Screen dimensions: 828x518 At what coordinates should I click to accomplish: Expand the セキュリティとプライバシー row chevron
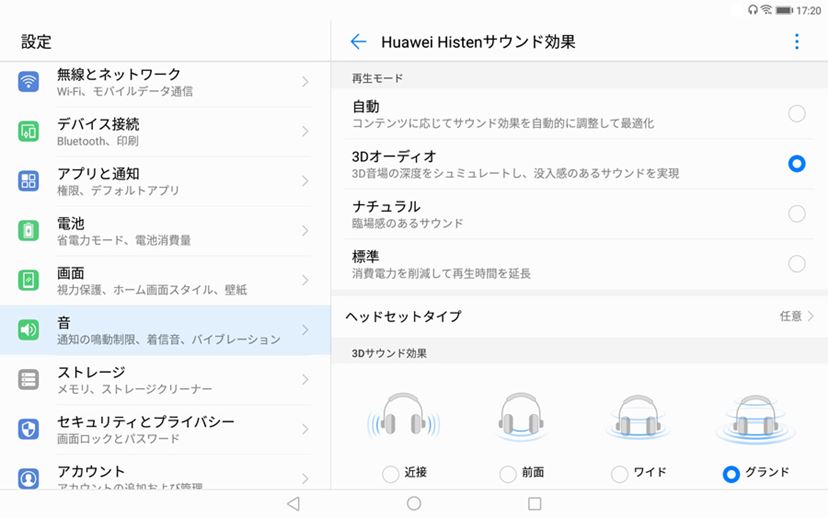point(305,429)
